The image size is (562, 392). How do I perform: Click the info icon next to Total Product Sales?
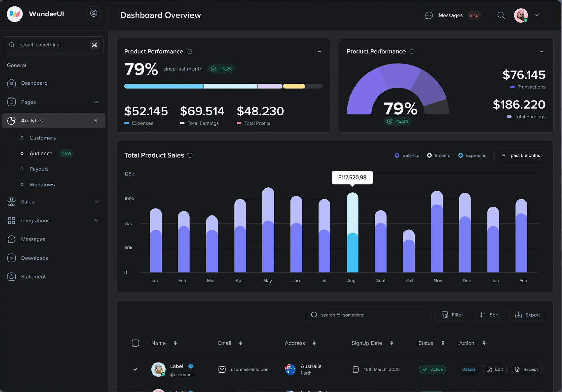[x=190, y=155]
